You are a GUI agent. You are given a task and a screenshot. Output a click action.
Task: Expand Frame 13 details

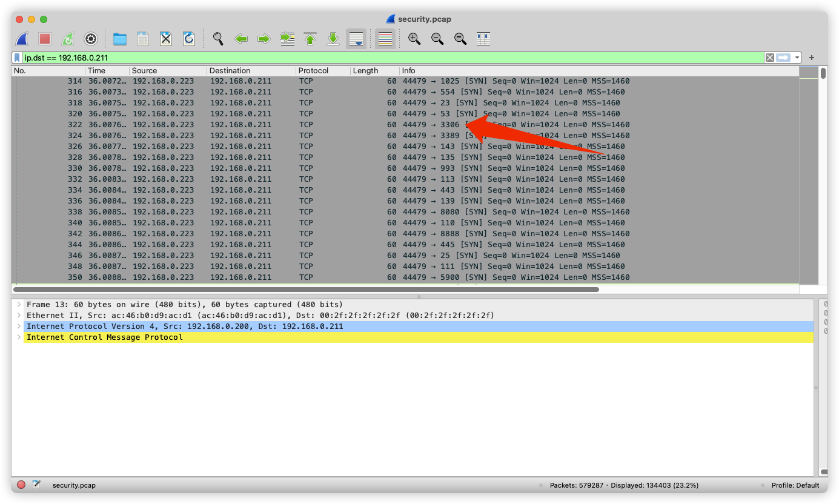coord(19,305)
